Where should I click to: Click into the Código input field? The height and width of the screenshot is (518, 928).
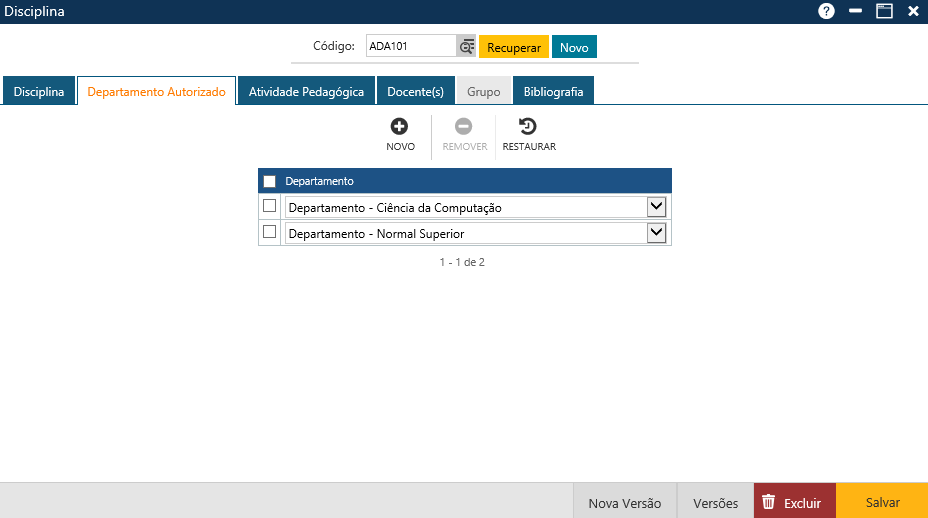(x=410, y=46)
